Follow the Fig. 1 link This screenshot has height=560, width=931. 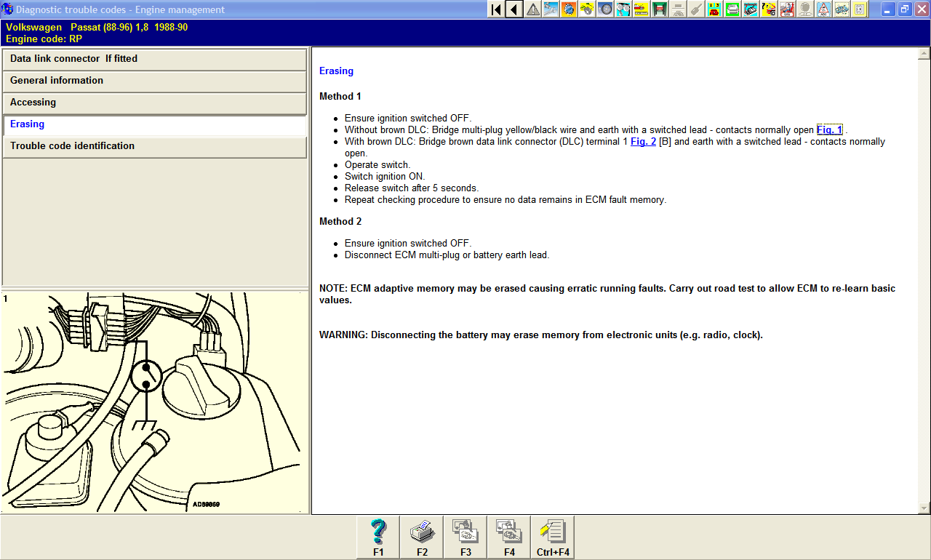pos(829,130)
